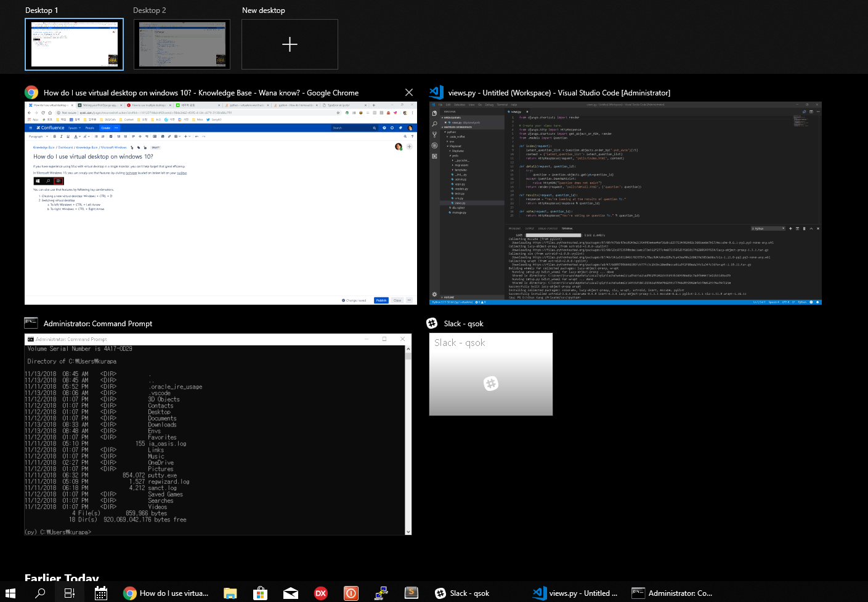Close the Google Chrome window preview
The image size is (868, 602).
coord(409,92)
